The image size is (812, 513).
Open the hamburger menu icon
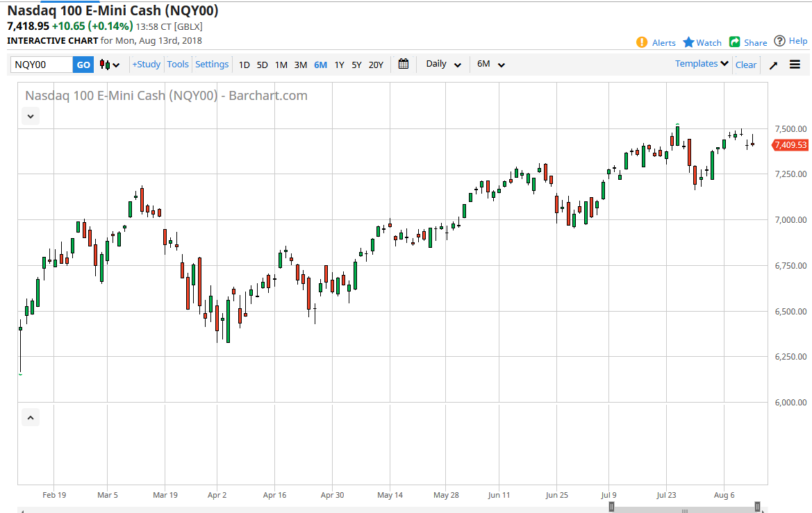[795, 65]
